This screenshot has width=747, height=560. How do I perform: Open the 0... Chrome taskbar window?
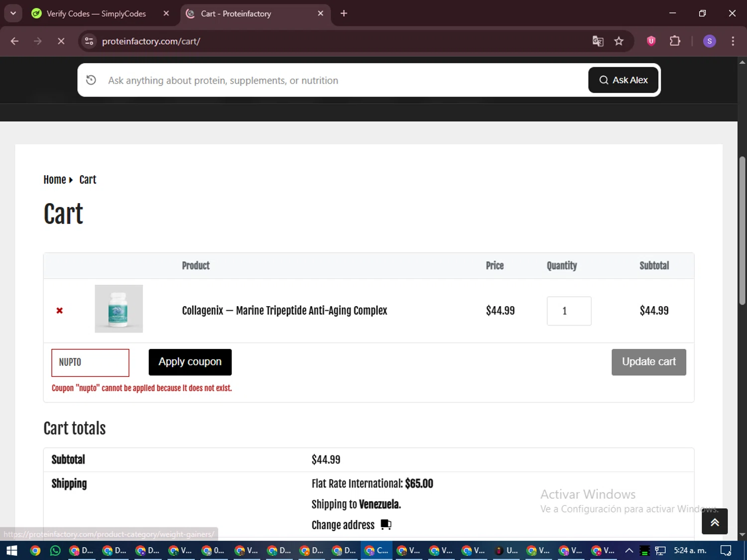coord(213,551)
